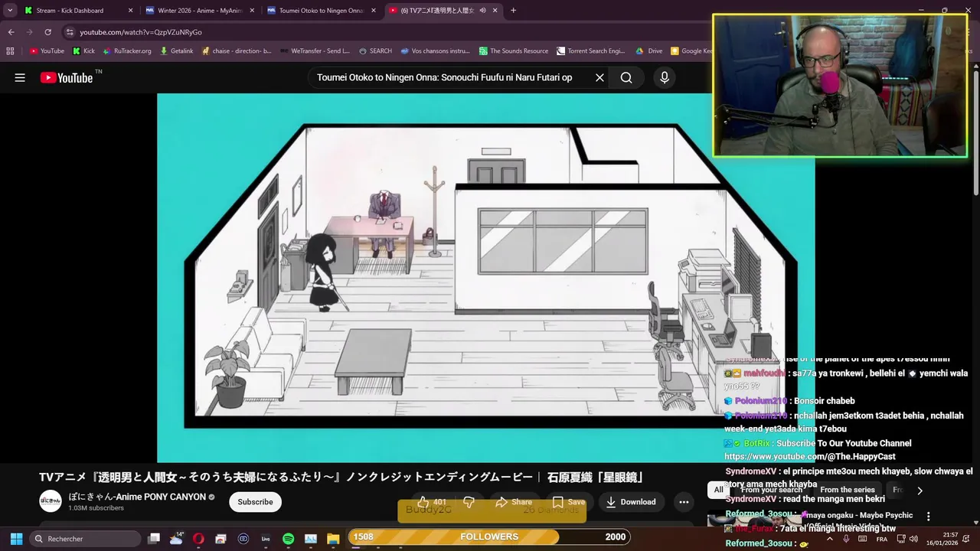Screen dimensions: 980x551
Task: Open the Getalink bookmark
Action: 177,51
